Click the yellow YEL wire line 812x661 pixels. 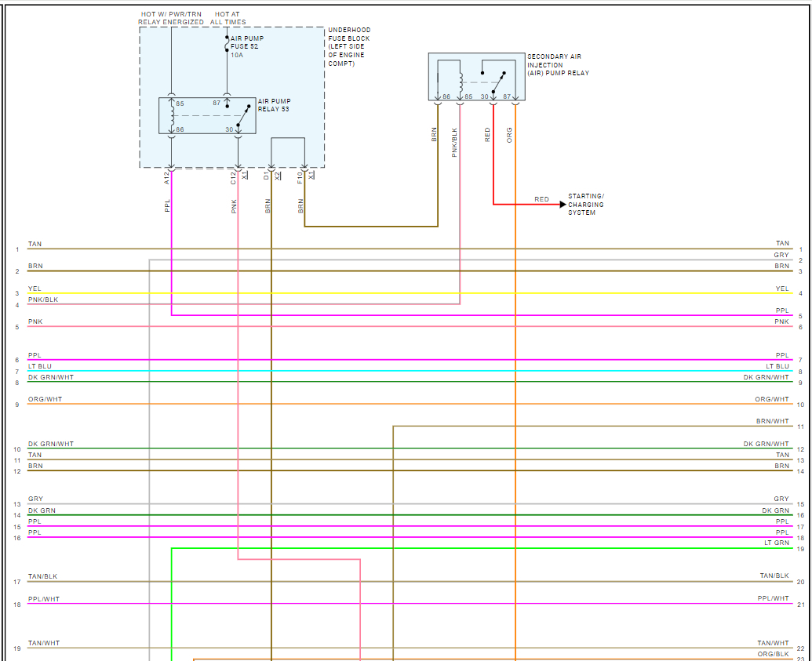pyautogui.click(x=409, y=293)
